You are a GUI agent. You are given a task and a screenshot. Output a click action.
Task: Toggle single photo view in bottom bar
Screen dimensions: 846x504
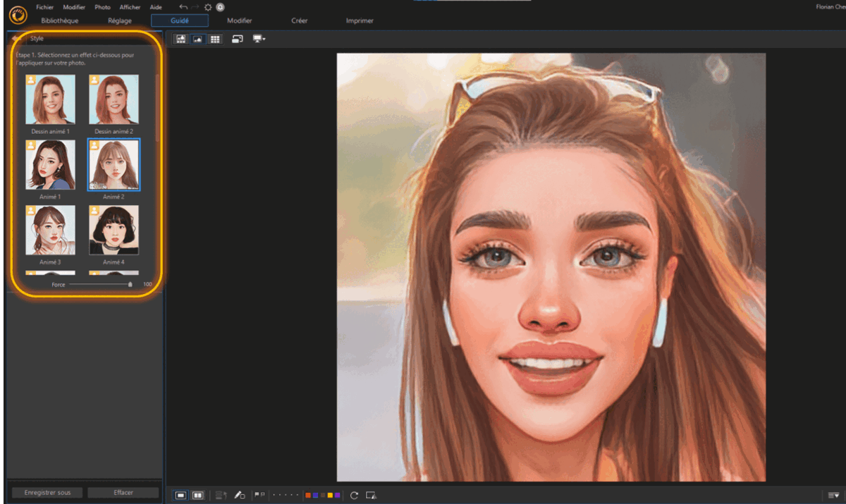(x=180, y=496)
